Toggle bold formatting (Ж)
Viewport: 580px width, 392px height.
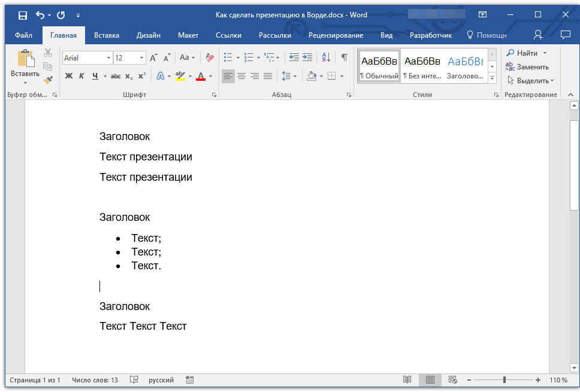point(68,76)
